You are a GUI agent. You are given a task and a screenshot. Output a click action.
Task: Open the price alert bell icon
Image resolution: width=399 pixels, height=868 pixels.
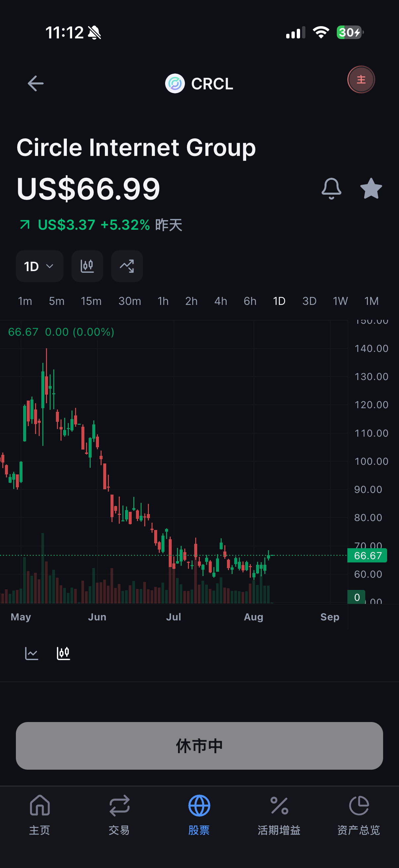pos(331,189)
